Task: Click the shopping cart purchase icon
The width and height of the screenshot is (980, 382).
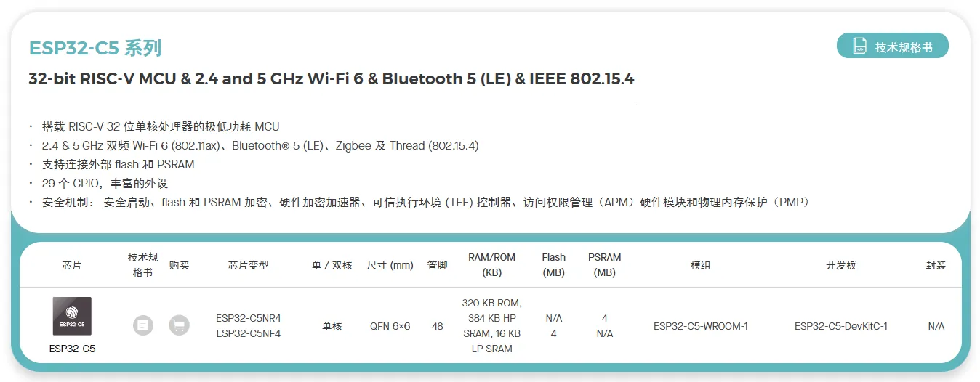Action: pyautogui.click(x=179, y=325)
